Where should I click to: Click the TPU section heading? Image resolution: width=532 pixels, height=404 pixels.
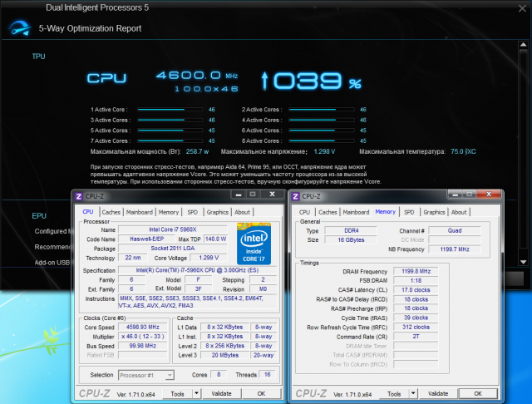click(x=39, y=57)
